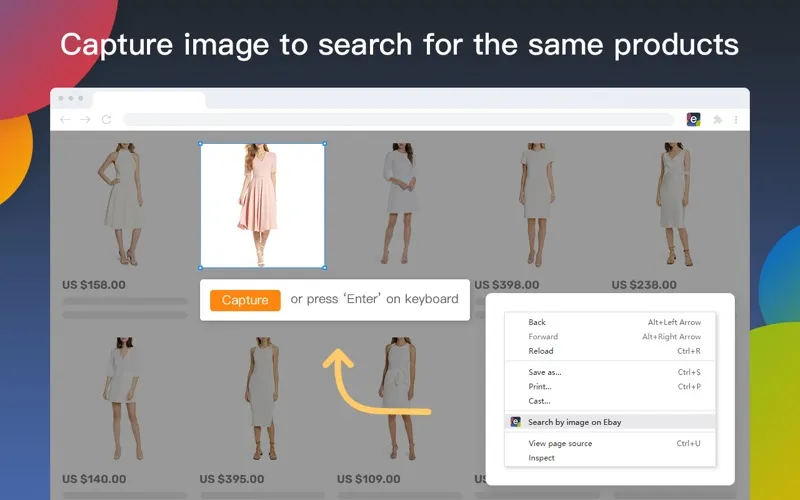The height and width of the screenshot is (500, 800).
Task: Click the orange Capture button
Action: pos(245,300)
